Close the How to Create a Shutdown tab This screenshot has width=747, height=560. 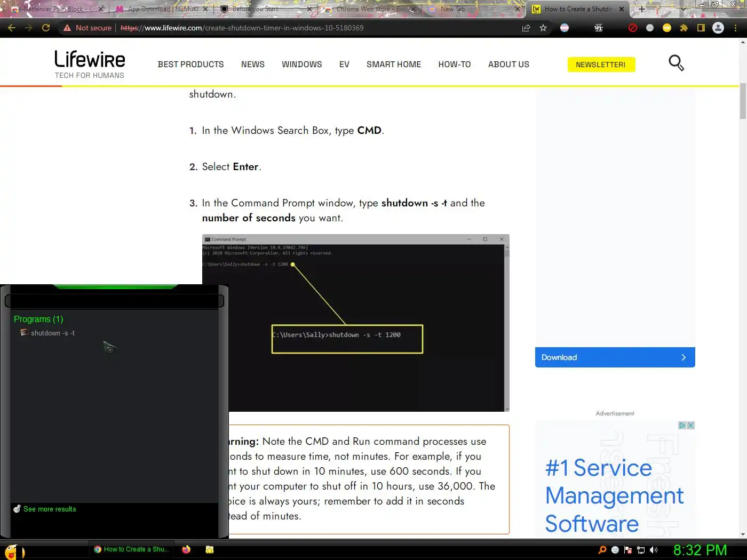[621, 9]
